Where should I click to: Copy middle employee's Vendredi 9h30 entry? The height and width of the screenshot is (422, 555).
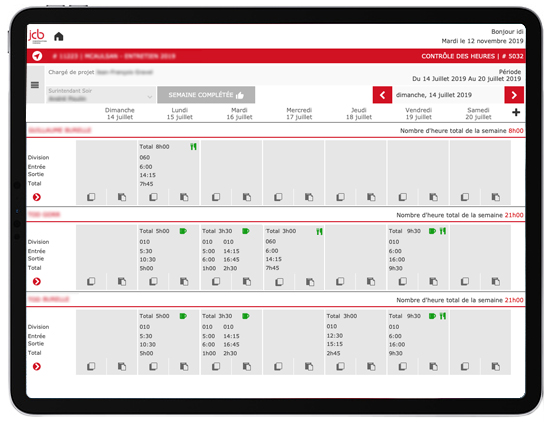coord(403,281)
